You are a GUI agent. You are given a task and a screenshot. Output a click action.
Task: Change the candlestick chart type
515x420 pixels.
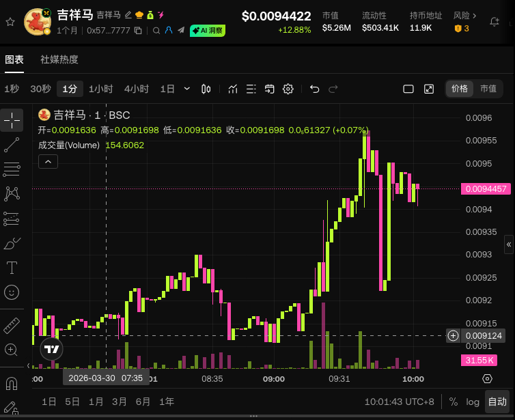click(x=206, y=89)
